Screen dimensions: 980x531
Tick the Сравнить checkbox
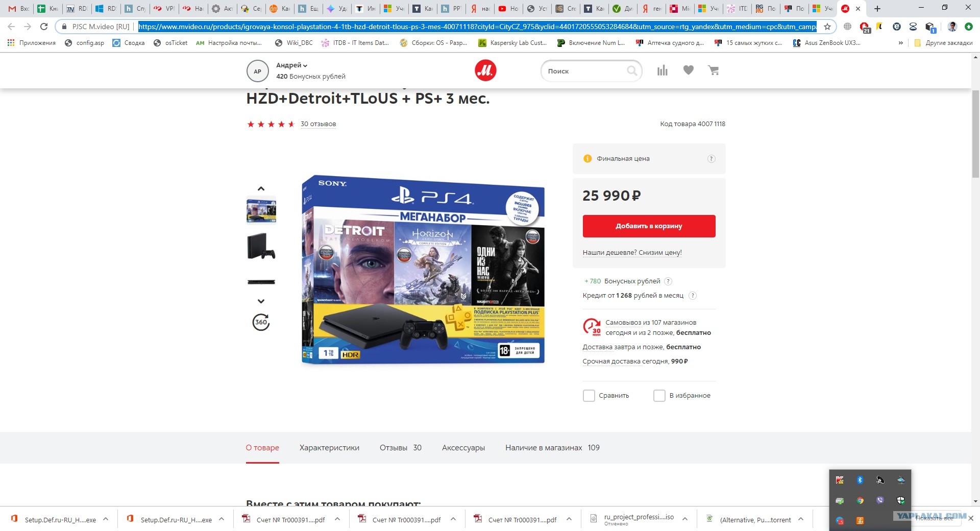[589, 396]
